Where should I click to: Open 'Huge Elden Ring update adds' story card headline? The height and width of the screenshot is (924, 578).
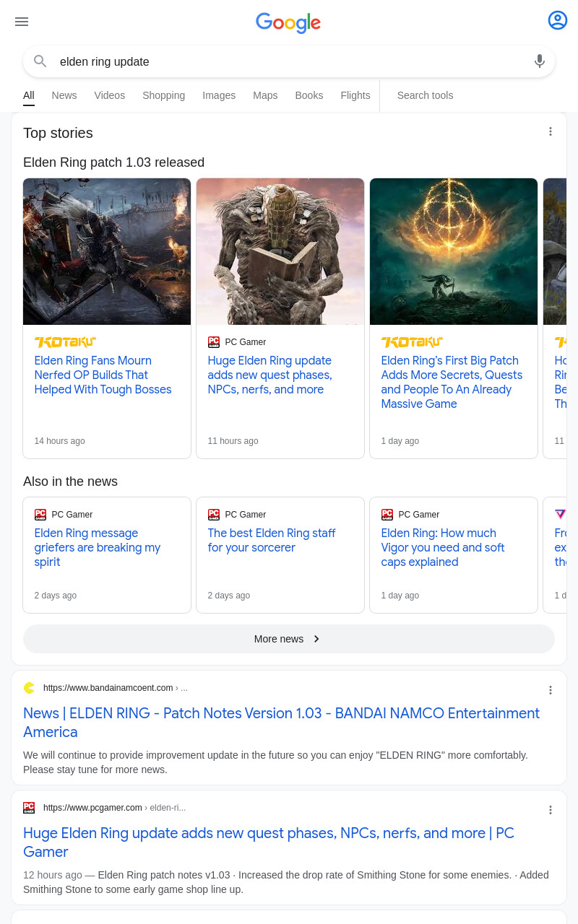270,375
